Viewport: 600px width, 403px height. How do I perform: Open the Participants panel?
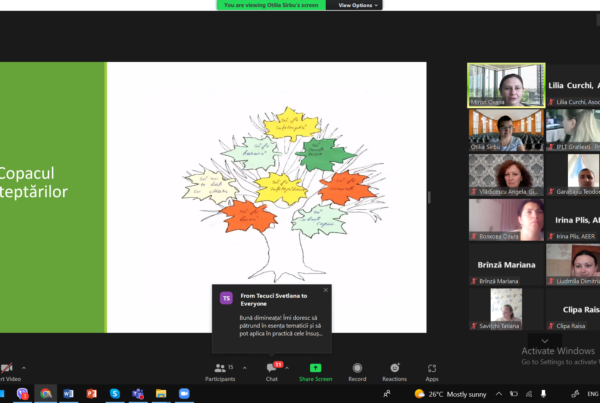[220, 371]
